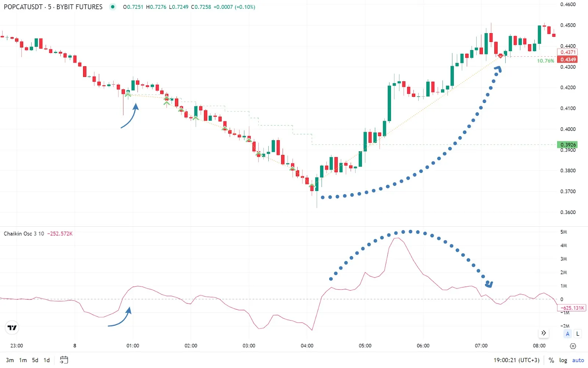Select the blue arrow drawing on the oscillator pane
588x368 pixels.
point(120,319)
